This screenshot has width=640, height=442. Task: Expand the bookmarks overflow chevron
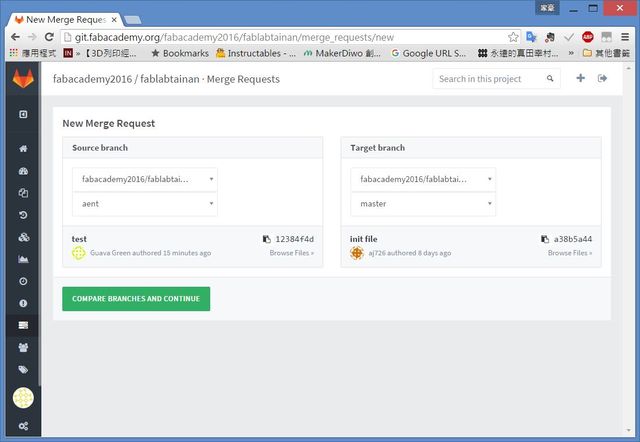(x=571, y=53)
